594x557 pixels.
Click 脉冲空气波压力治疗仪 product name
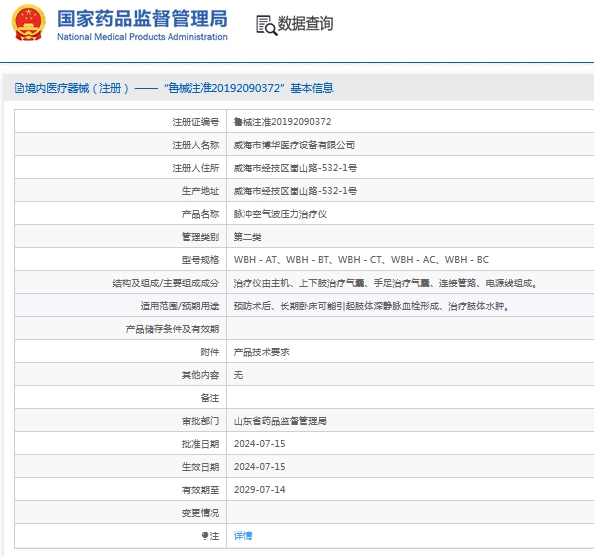(x=280, y=214)
